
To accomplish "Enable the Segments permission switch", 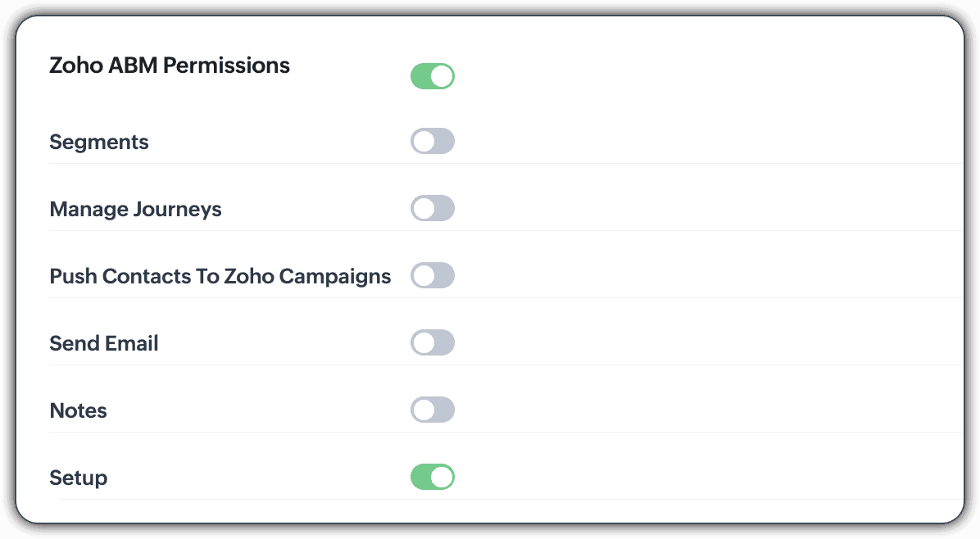I will click(x=432, y=142).
